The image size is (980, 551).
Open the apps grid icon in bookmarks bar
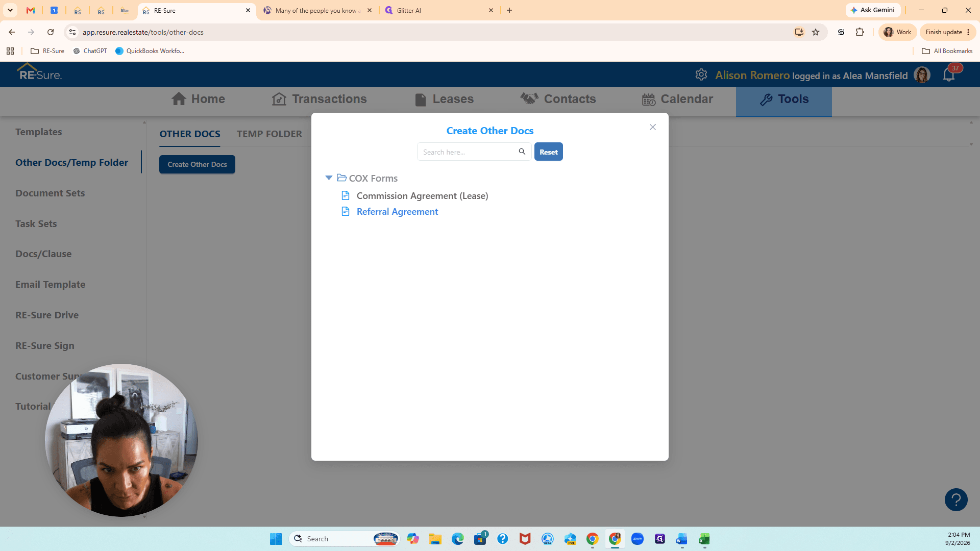tap(10, 51)
